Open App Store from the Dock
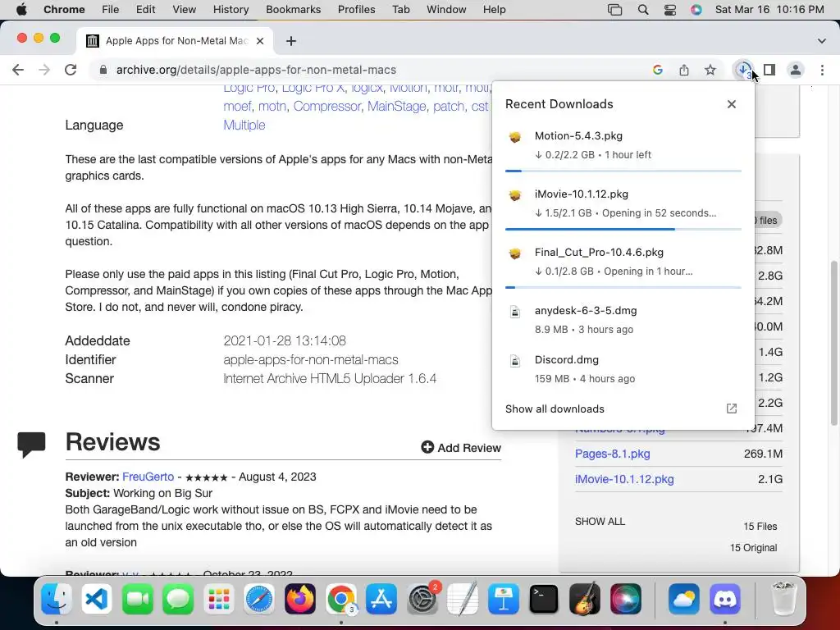The image size is (840, 630). [x=381, y=599]
